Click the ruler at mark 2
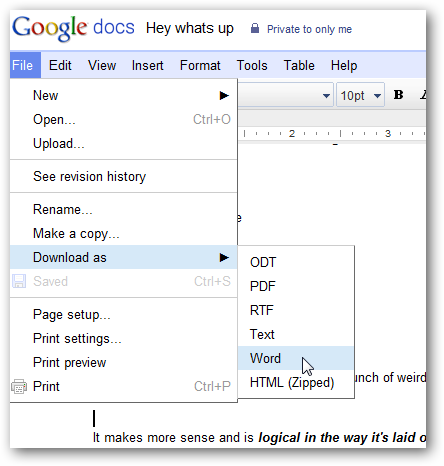The image size is (444, 466). pyautogui.click(x=292, y=134)
